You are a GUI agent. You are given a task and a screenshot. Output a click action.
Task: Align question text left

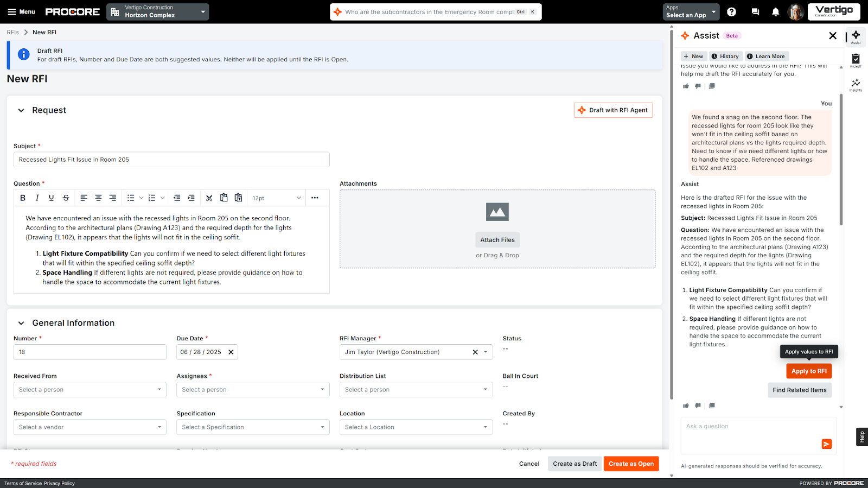tap(84, 198)
